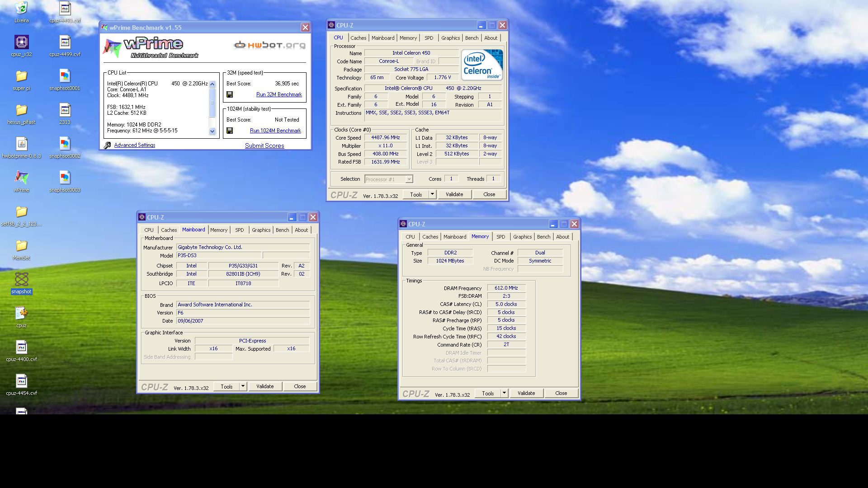Click the FSB:DRAM 2:3 value
868x488 pixels.
pyautogui.click(x=506, y=296)
